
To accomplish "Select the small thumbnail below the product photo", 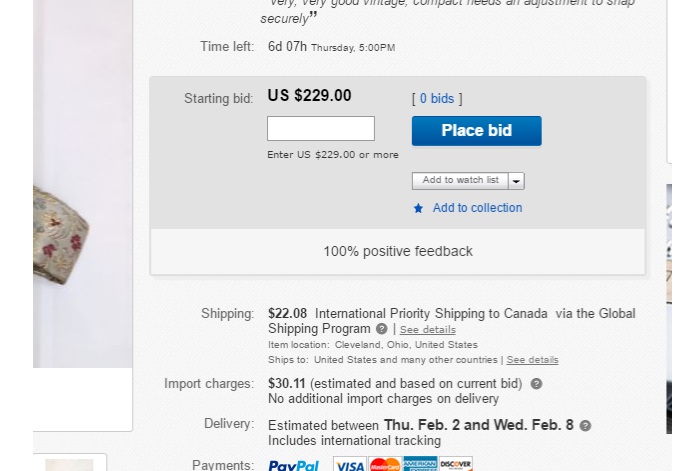I will 69,464.
